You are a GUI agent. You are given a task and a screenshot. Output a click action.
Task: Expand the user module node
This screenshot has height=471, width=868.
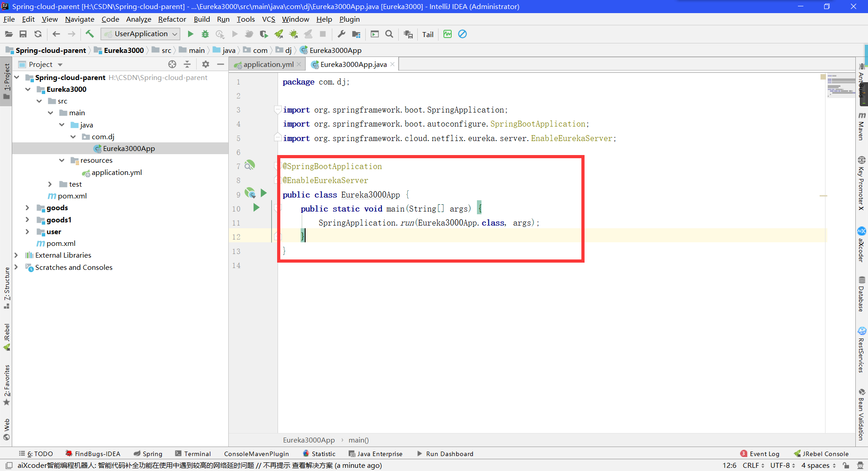pyautogui.click(x=28, y=231)
